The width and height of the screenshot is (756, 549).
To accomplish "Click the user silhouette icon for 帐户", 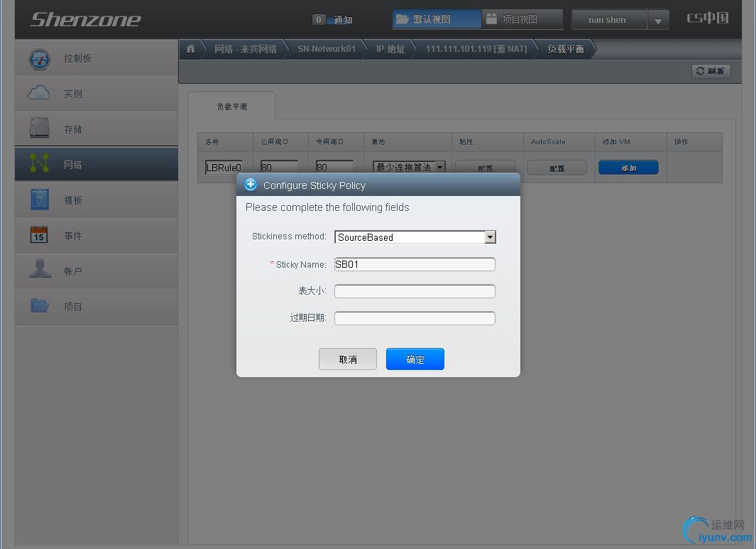I will click(40, 268).
